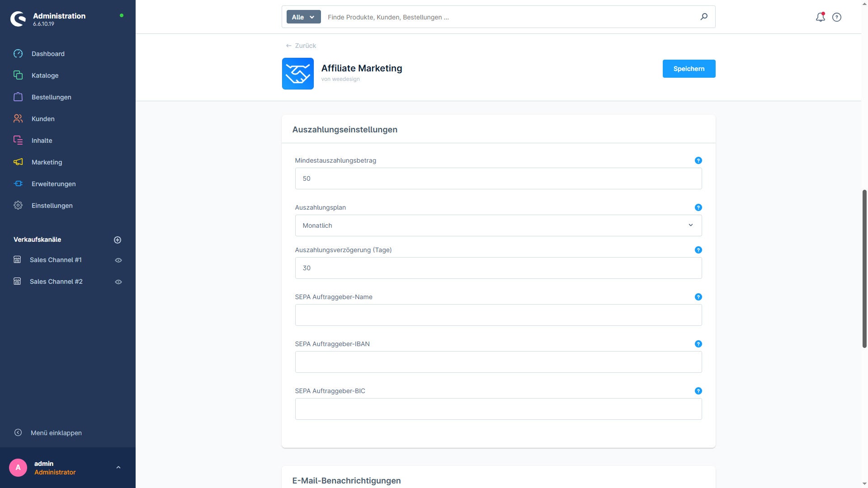Toggle visibility eye for Sales Channel #1
The width and height of the screenshot is (868, 488).
118,260
